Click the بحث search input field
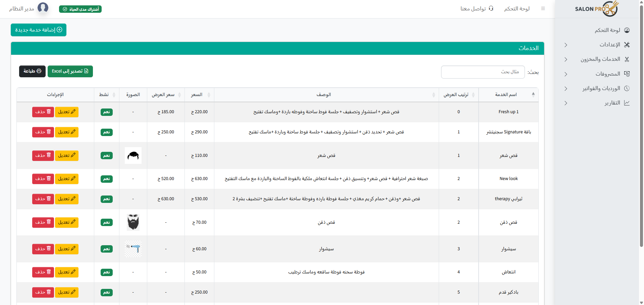 pos(483,72)
